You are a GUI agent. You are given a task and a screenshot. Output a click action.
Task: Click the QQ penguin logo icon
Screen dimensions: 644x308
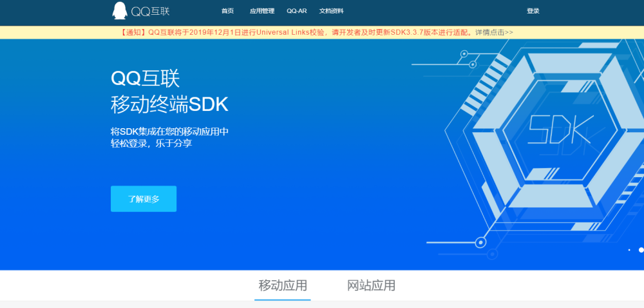[x=119, y=10]
